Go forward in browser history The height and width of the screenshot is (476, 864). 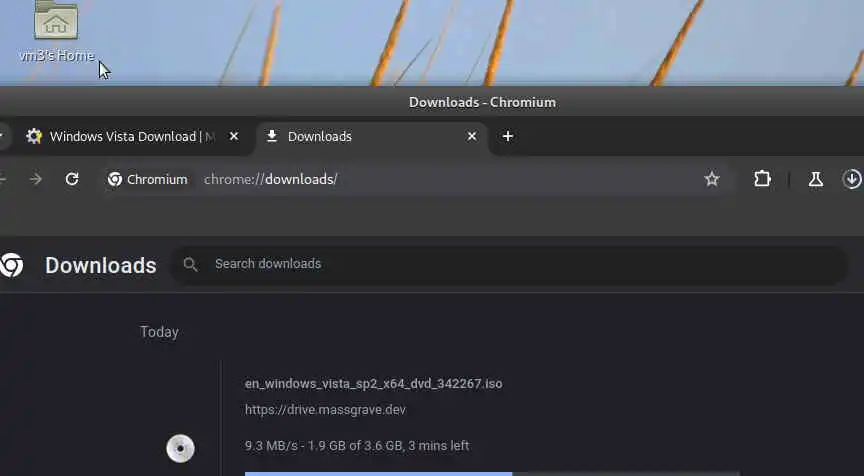coord(36,179)
